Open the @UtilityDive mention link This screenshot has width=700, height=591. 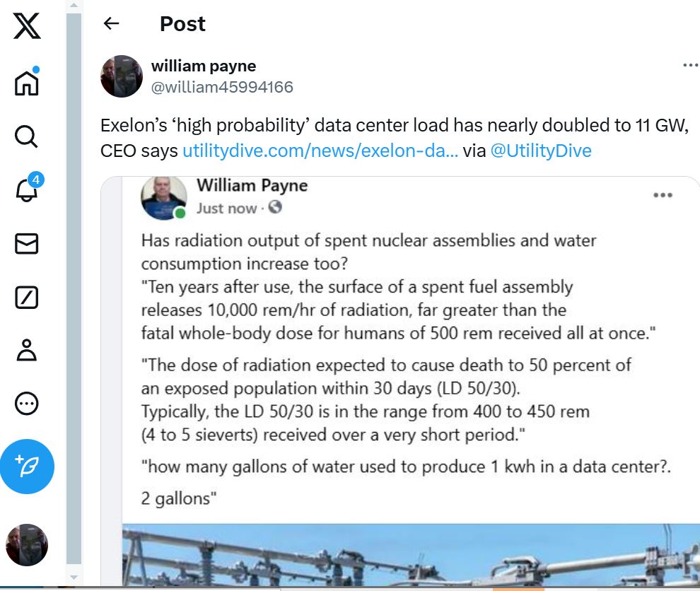click(x=541, y=151)
